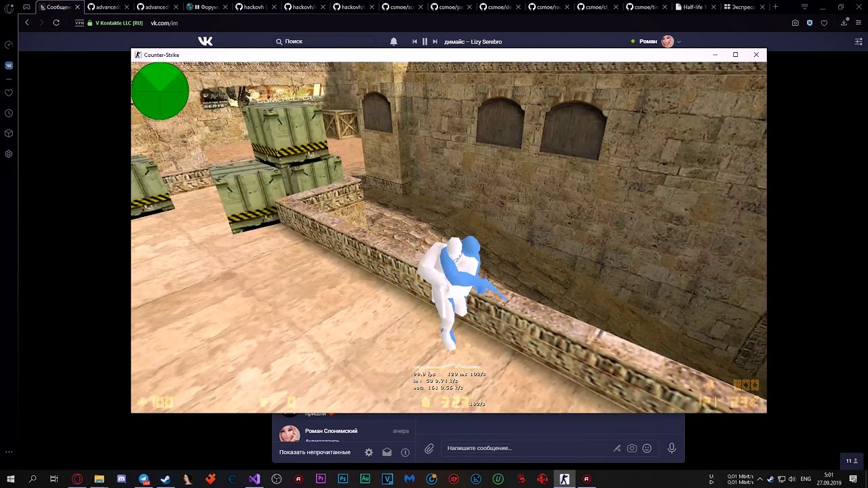Expand the Роман profile menu

656,41
